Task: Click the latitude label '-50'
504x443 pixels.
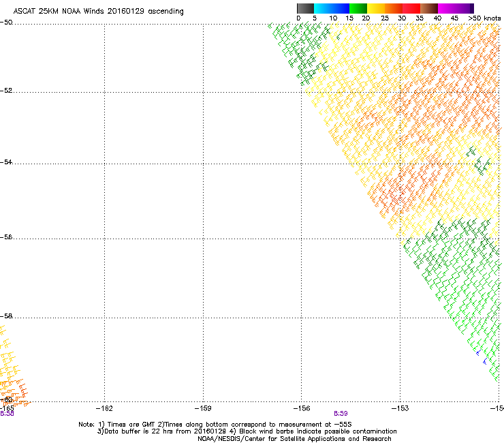Action: tap(6, 22)
